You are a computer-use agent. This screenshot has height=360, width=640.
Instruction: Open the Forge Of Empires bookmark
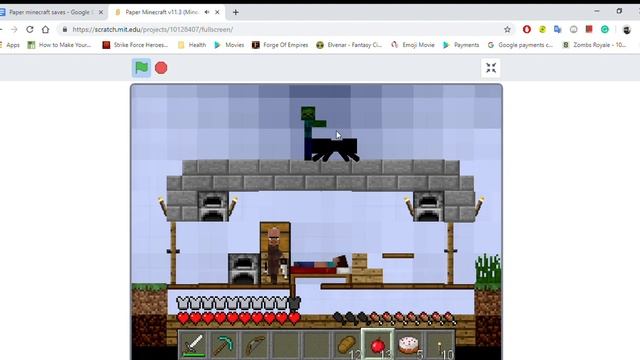point(280,45)
